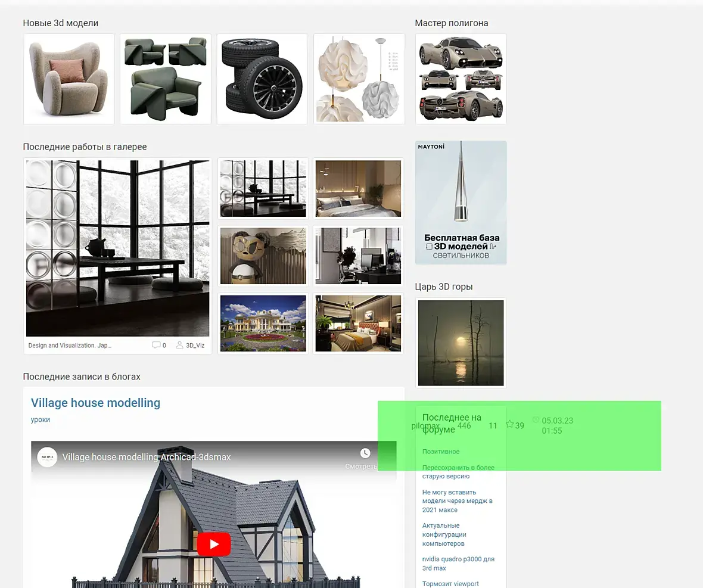Click the 'Мастер полигона' section heading
Screen dimensions: 703x588
click(x=452, y=23)
